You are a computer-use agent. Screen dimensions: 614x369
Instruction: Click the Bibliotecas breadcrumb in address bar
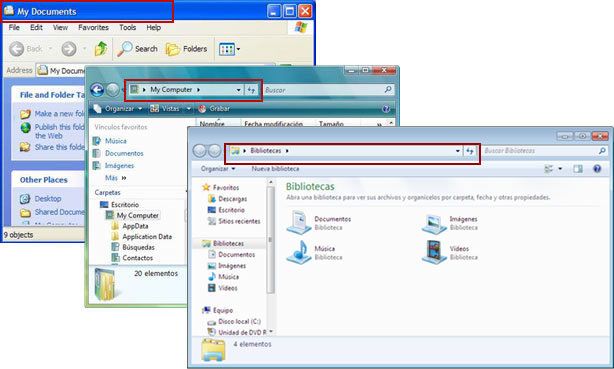tap(266, 151)
